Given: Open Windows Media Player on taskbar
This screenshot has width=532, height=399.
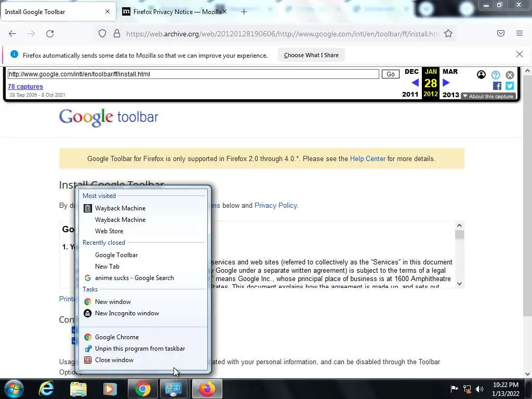Looking at the screenshot, I should pyautogui.click(x=110, y=389).
